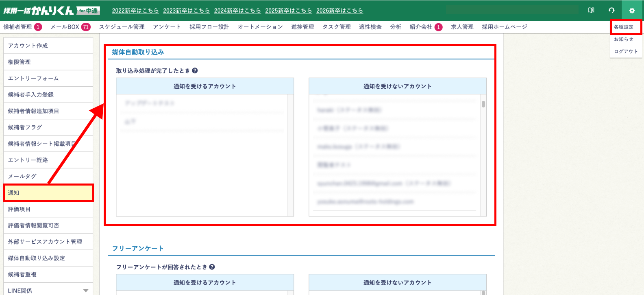Open the 2022新卒はこちら link

coord(135,11)
